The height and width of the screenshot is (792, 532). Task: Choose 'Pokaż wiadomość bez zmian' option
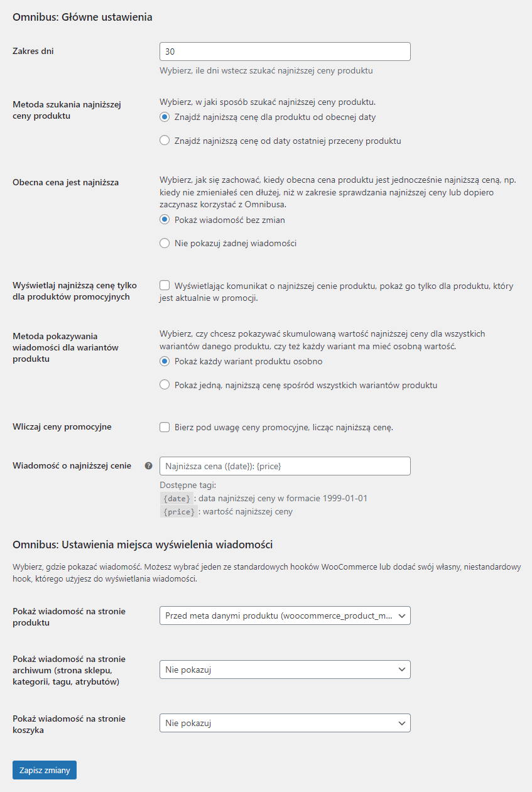click(x=165, y=219)
